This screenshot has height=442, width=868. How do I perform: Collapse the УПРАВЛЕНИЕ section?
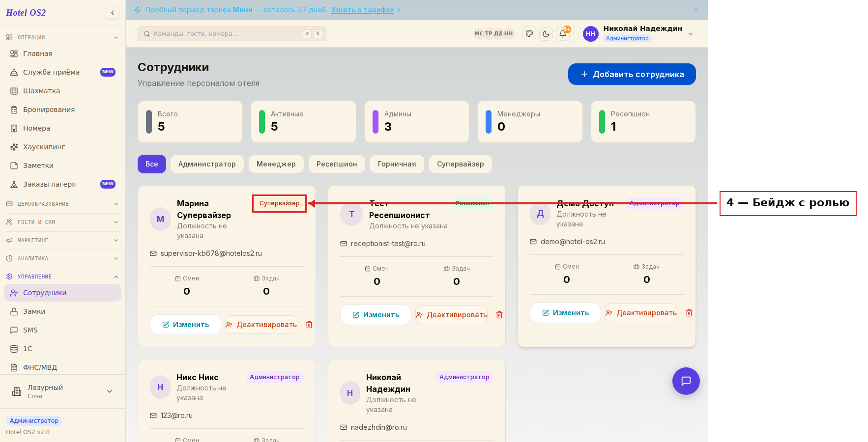[62, 276]
